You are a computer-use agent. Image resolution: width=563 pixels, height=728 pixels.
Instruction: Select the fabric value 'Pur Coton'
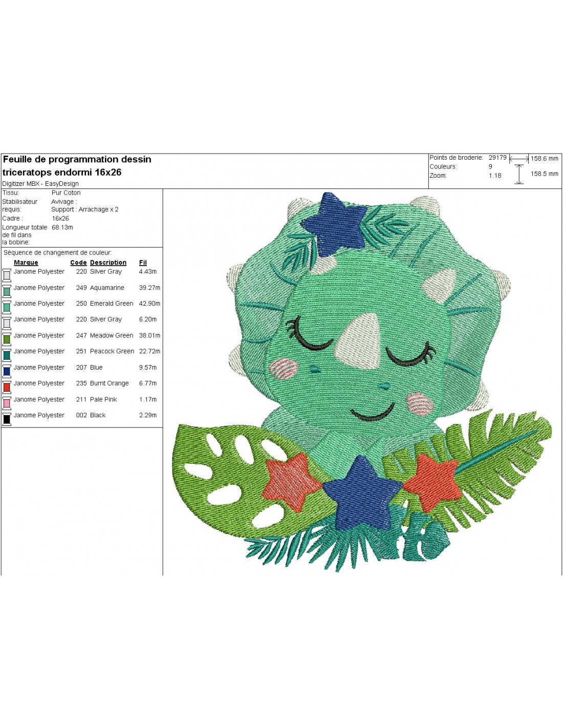pos(66,193)
